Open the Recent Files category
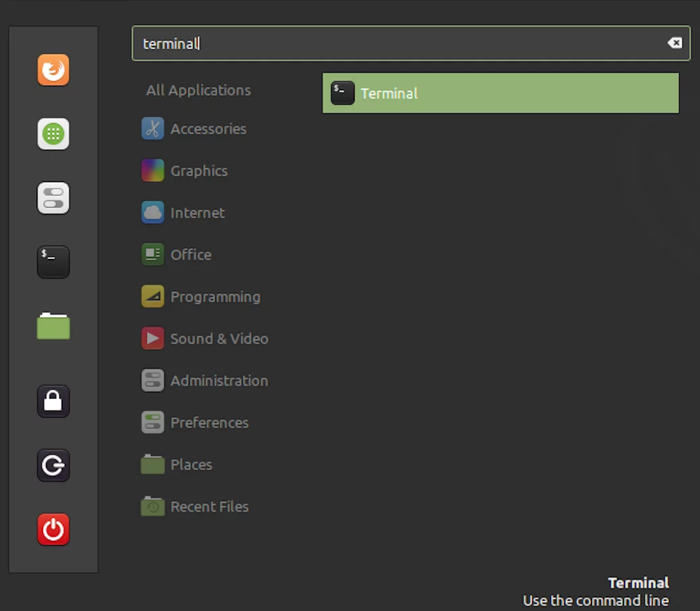 point(195,506)
